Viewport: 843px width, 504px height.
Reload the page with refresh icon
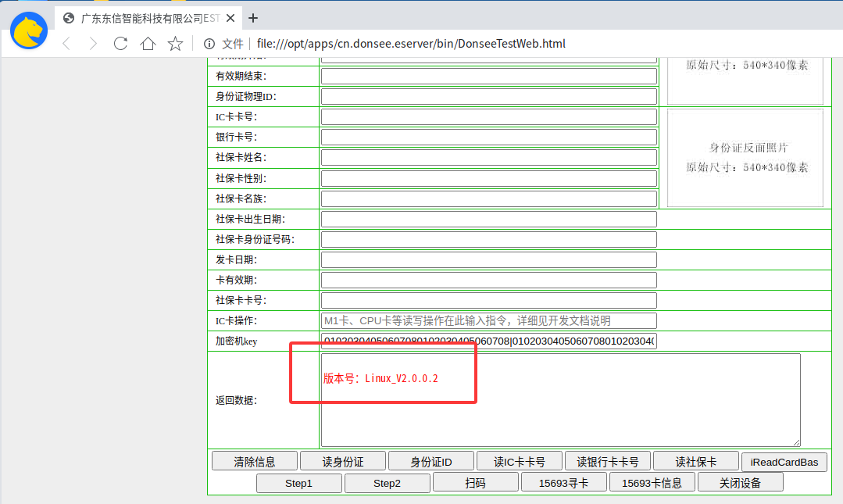pyautogui.click(x=120, y=44)
